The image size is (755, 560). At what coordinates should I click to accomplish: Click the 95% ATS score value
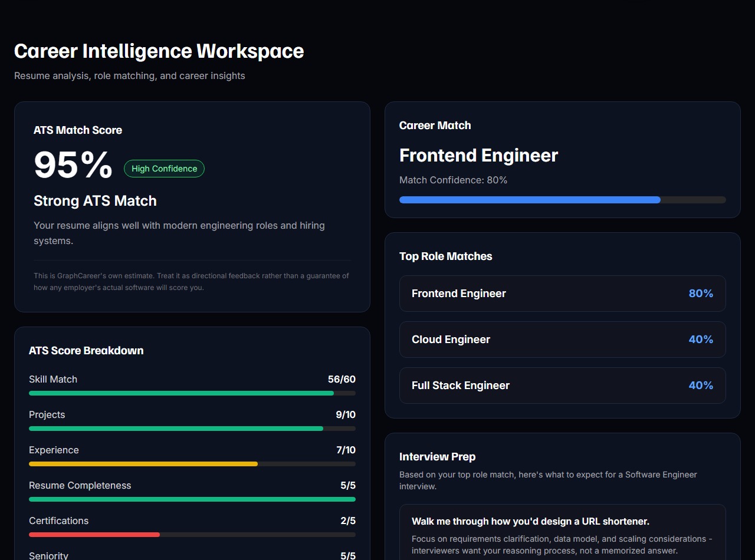(x=73, y=165)
